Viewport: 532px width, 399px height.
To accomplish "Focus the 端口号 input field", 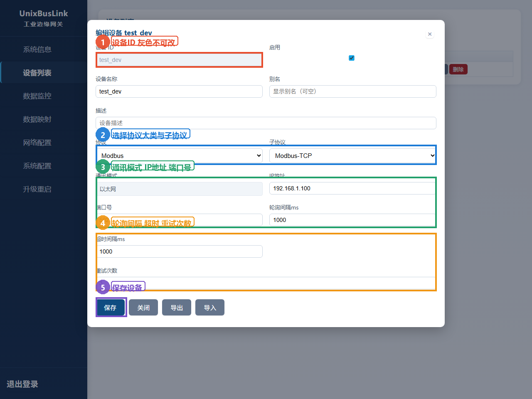I will coord(180,220).
